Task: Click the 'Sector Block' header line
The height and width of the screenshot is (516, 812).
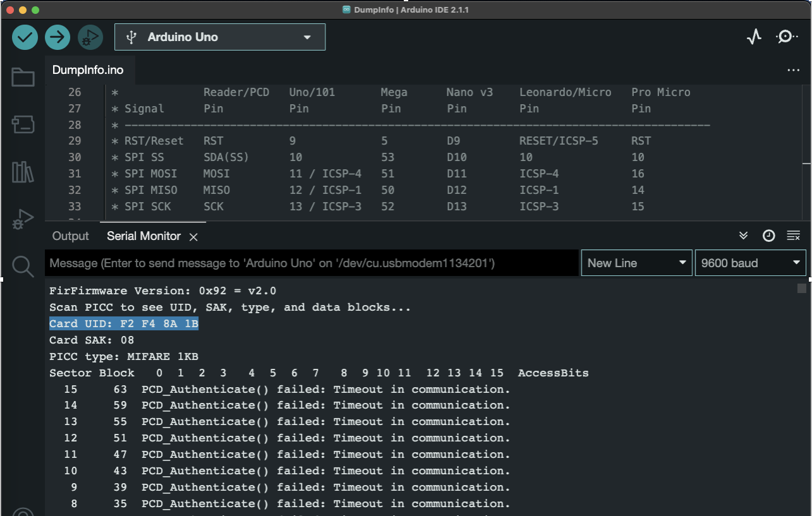Action: [x=319, y=373]
